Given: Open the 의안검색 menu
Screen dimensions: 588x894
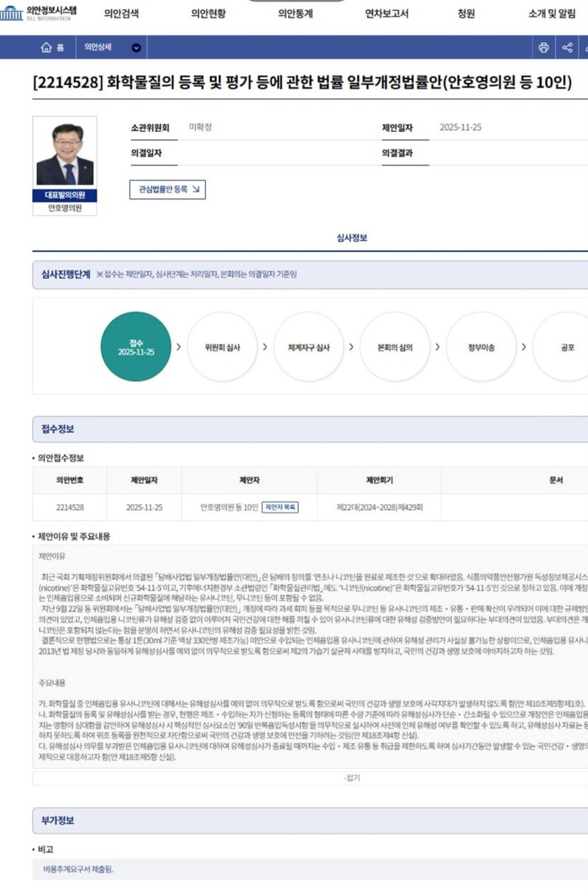Looking at the screenshot, I should coord(121,13).
